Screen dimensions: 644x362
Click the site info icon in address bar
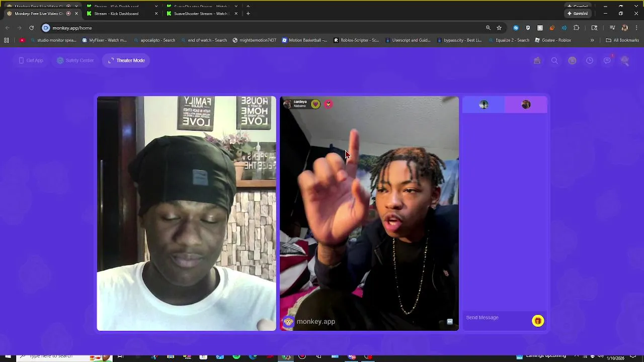(46, 28)
